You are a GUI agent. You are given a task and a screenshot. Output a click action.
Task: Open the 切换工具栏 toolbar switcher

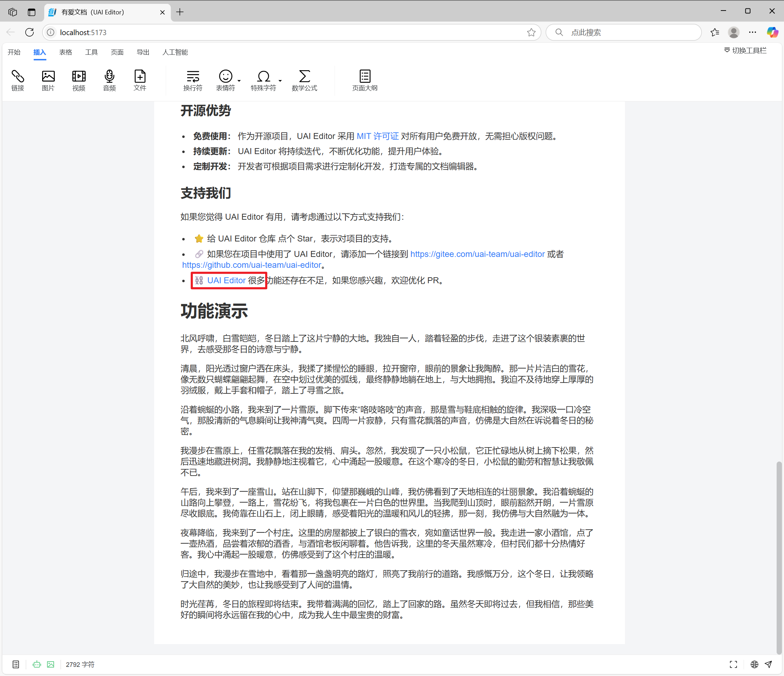tap(745, 51)
